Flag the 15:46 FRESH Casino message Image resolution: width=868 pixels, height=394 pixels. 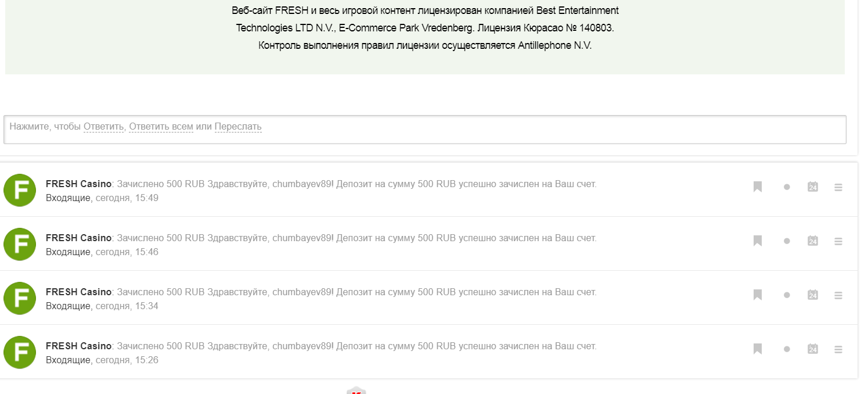(757, 241)
